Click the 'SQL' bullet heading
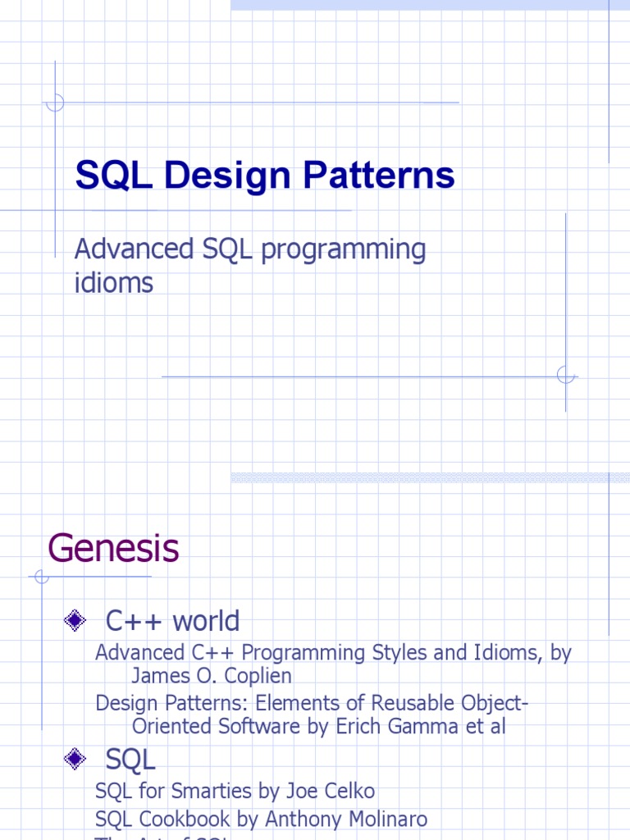Screen dimensions: 630x840 coord(130,760)
